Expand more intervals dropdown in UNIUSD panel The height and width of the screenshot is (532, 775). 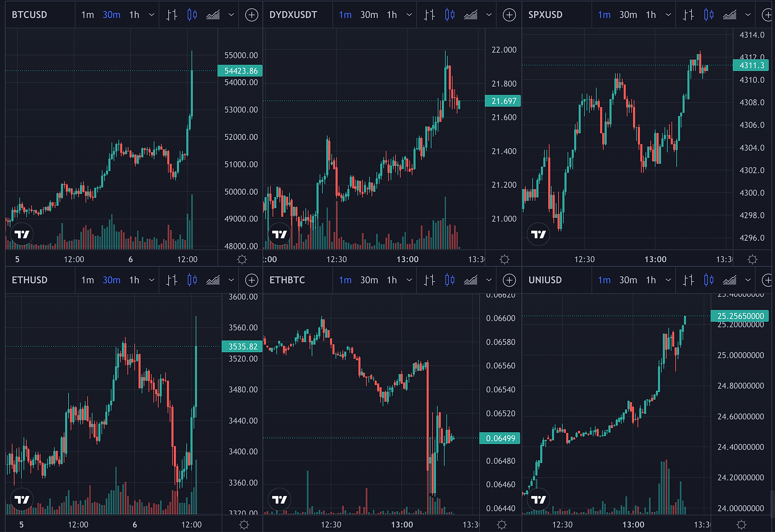(x=668, y=280)
